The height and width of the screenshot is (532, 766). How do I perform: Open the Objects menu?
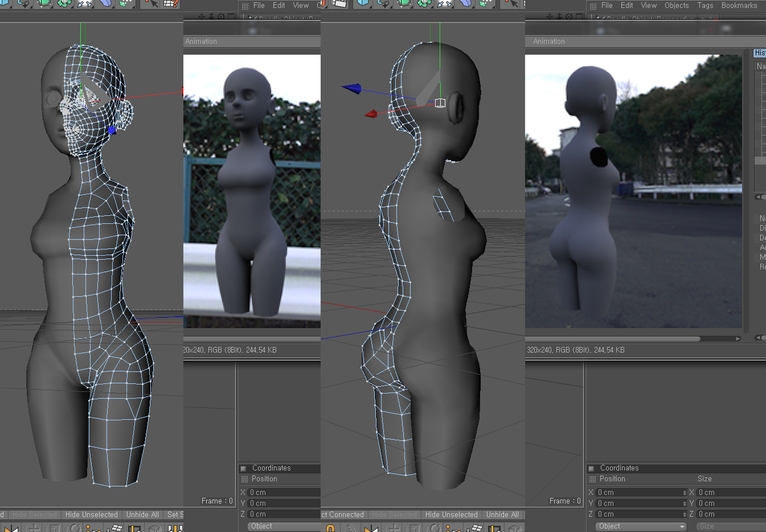tap(676, 5)
